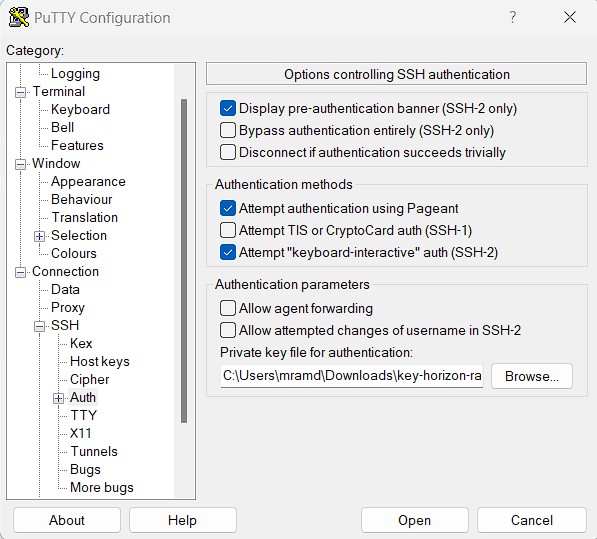Click Browse to choose private key file

tap(532, 376)
